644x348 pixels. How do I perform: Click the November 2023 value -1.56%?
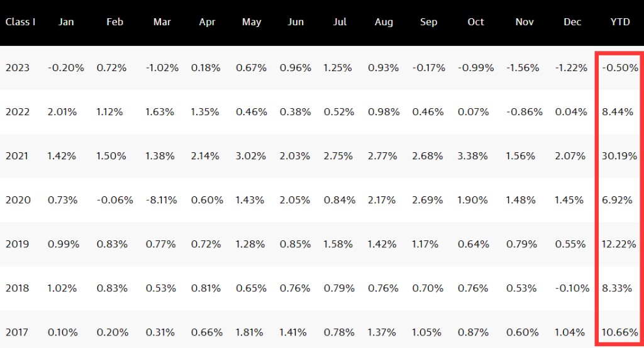524,68
